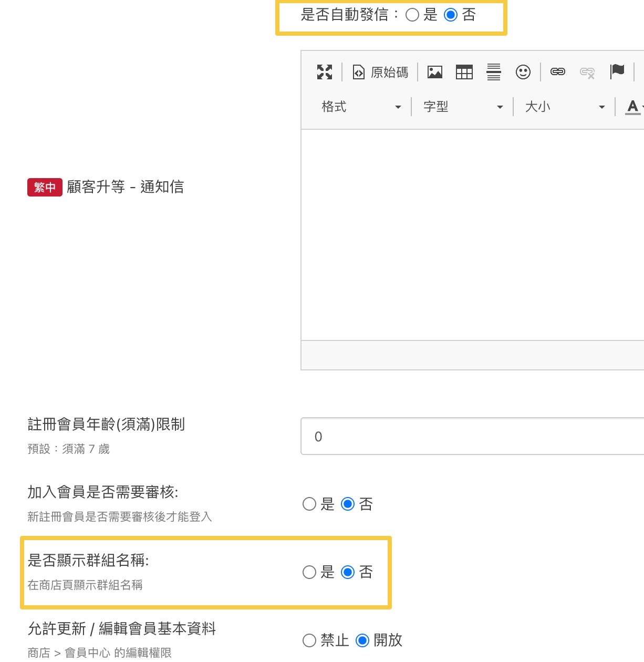Click the maximize editor icon
The height and width of the screenshot is (662, 644).
point(325,72)
